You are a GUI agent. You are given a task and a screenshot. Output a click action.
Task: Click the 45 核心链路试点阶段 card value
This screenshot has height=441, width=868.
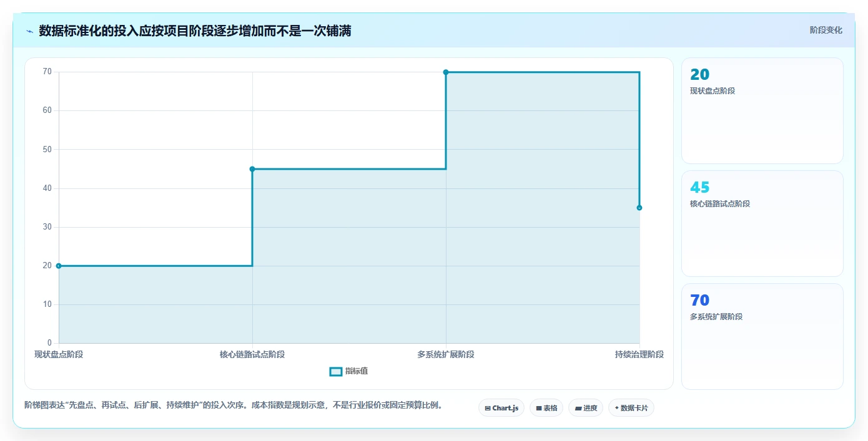click(699, 188)
